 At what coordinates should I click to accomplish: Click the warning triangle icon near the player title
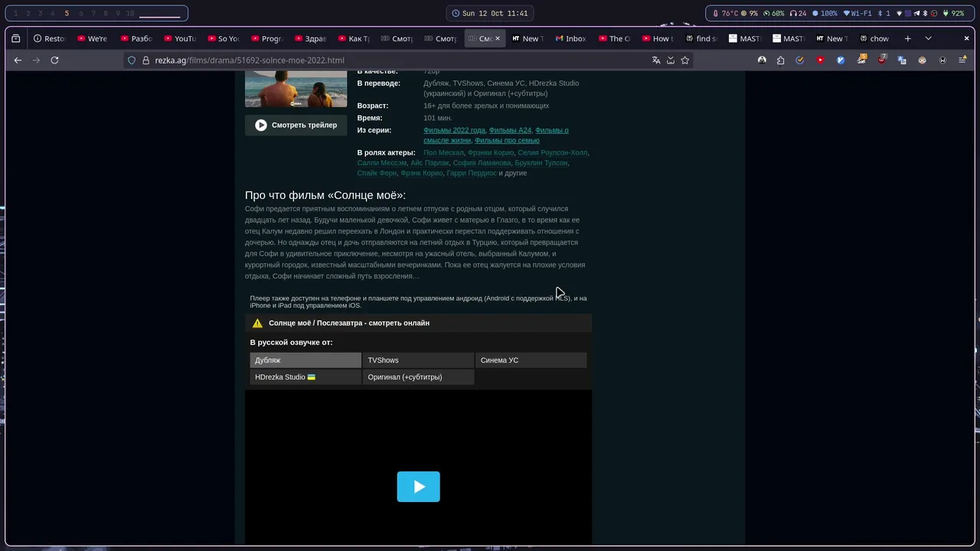pyautogui.click(x=257, y=323)
